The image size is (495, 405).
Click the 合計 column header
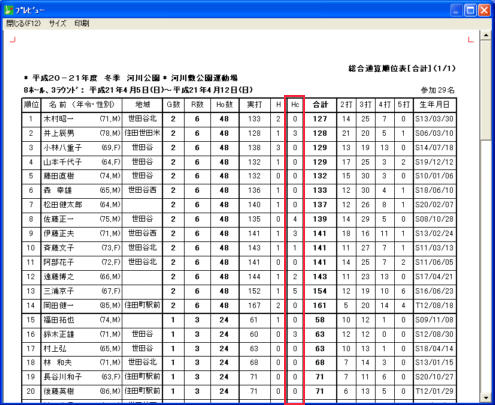click(320, 105)
